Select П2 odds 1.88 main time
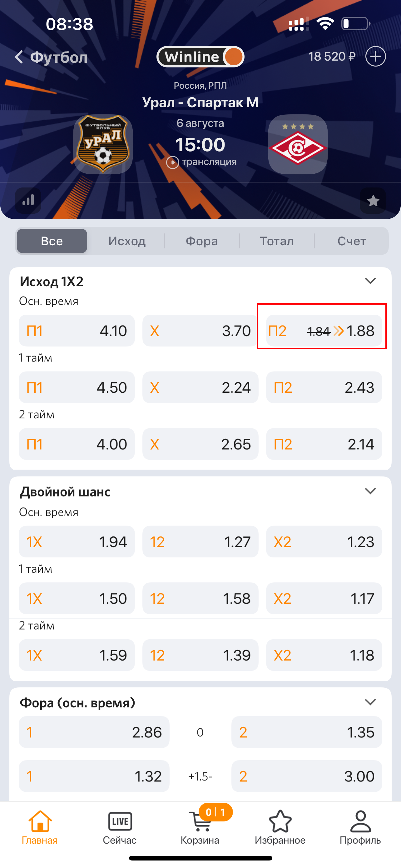This screenshot has height=868, width=401. coord(324,331)
